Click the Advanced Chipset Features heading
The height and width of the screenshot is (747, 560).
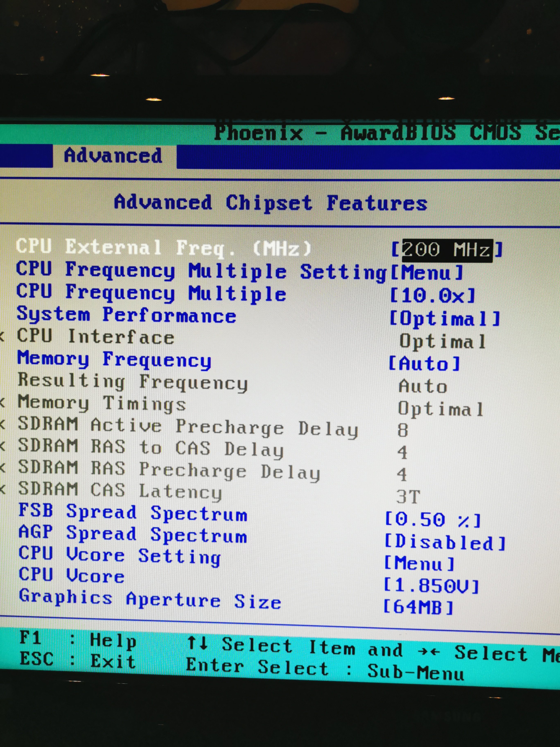(x=271, y=203)
